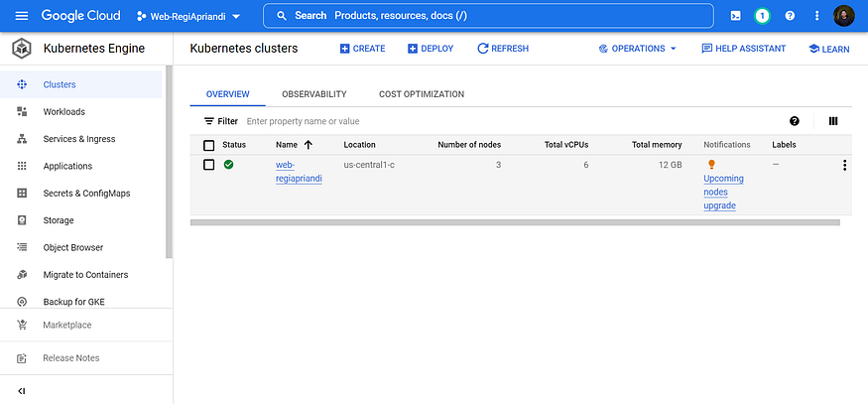Open the help question mark in top bar

790,16
